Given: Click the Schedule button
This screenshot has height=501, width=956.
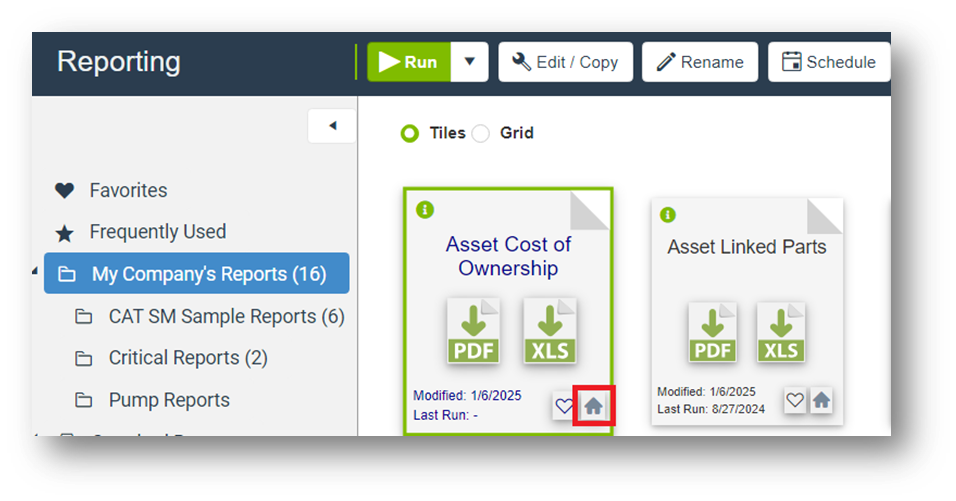Looking at the screenshot, I should click(828, 62).
